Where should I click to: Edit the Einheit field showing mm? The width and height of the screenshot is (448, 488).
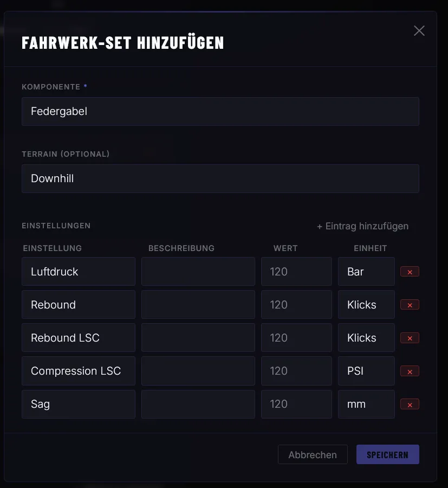click(366, 403)
